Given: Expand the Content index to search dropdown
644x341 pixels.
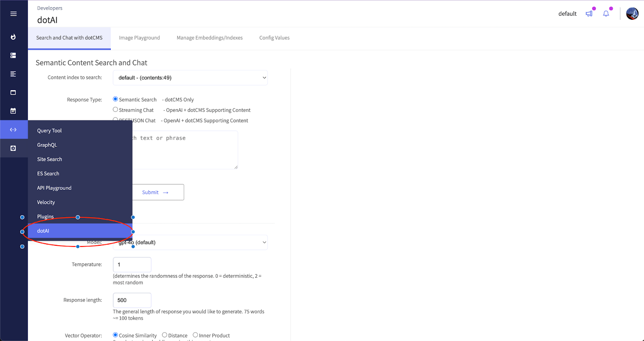Looking at the screenshot, I should pos(190,78).
